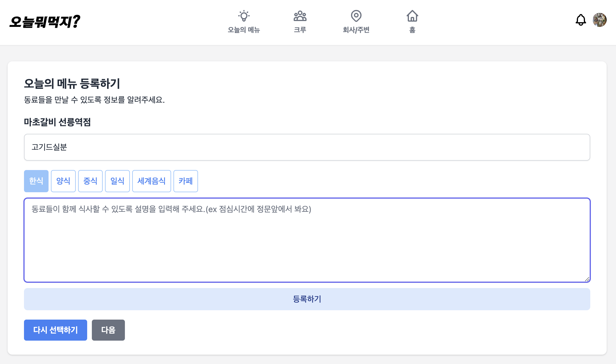Open the notification bell
Viewport: 616px width, 364px height.
(581, 20)
